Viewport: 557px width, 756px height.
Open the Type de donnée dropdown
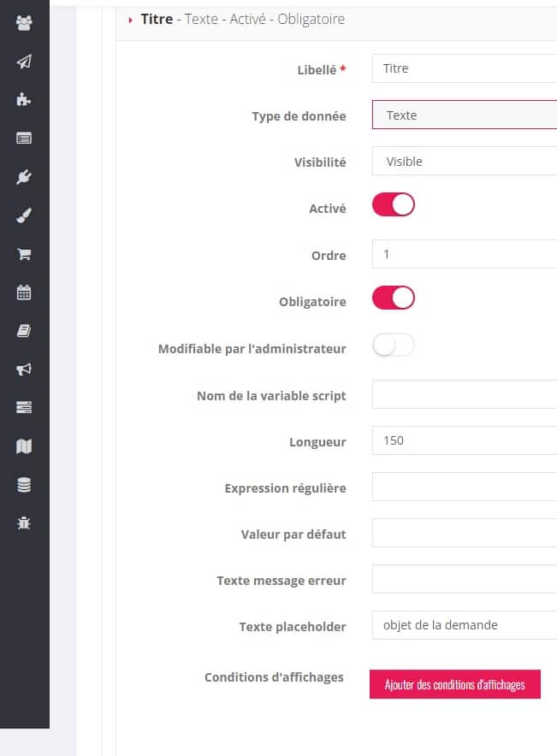[x=465, y=115]
